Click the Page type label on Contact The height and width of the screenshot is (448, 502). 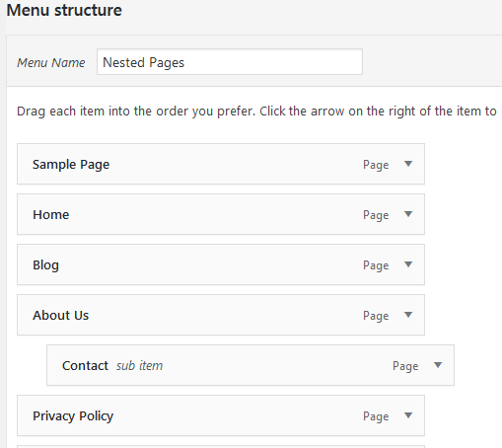(x=405, y=366)
